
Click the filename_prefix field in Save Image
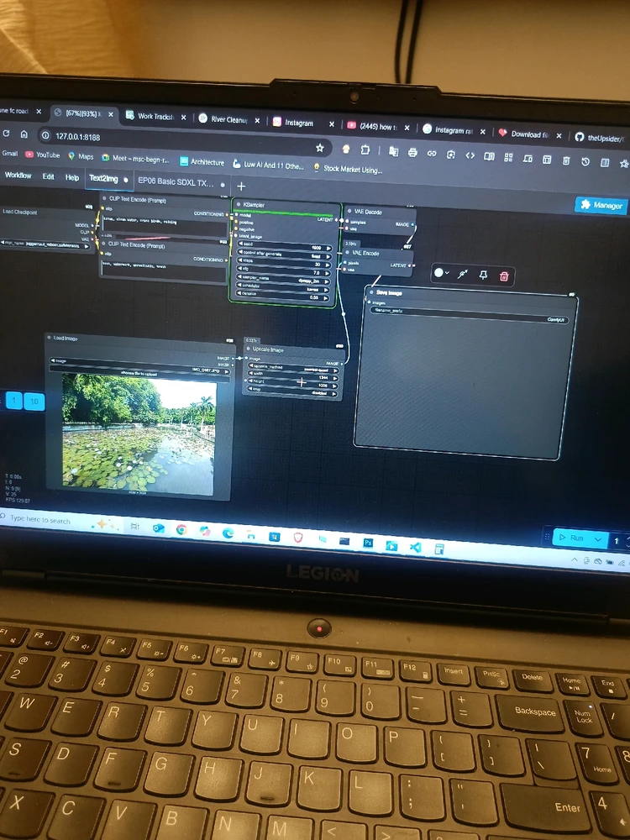click(468, 314)
